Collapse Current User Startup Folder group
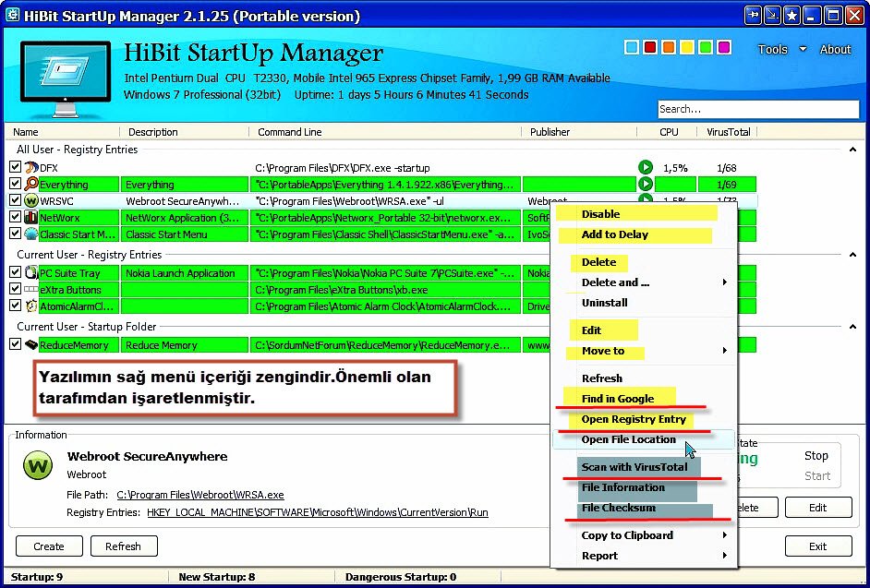Image resolution: width=870 pixels, height=588 pixels. click(852, 327)
